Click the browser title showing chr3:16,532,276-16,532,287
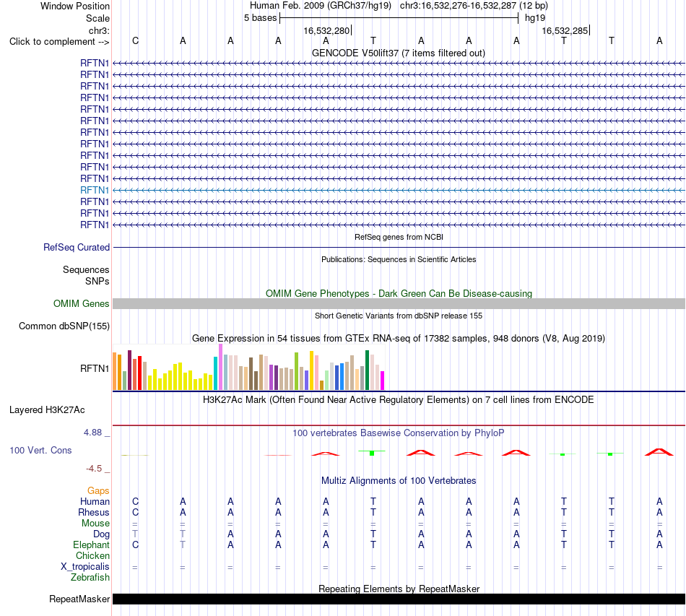 (x=399, y=6)
